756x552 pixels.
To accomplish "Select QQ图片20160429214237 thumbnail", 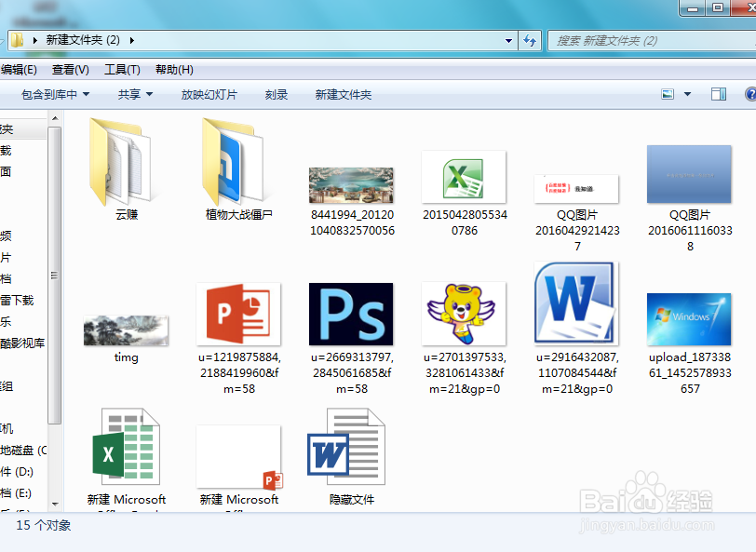I will click(x=576, y=189).
